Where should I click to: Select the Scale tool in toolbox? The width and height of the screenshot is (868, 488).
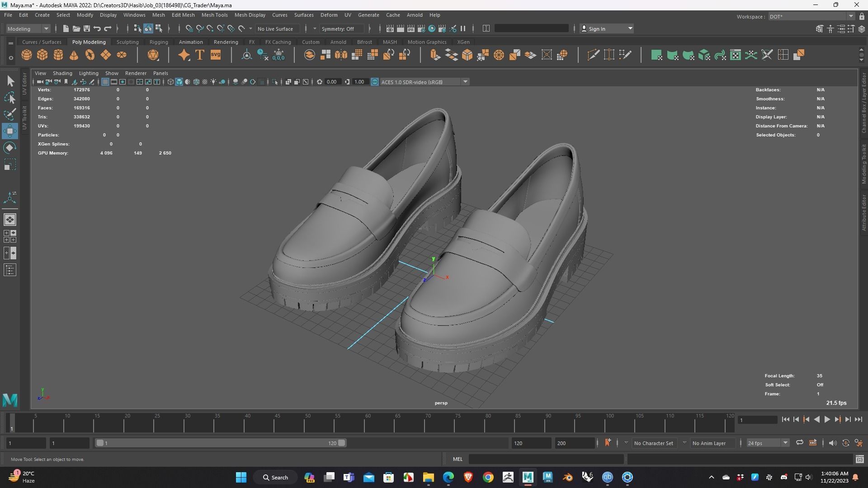(10, 165)
